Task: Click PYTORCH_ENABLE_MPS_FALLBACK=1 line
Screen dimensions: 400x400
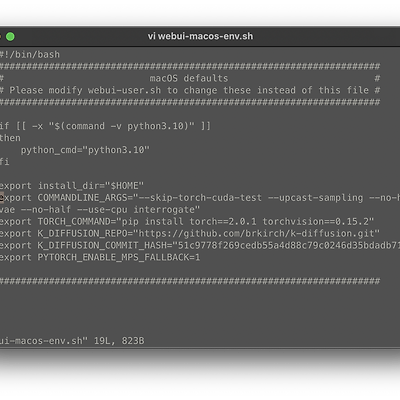Action: click(x=100, y=257)
